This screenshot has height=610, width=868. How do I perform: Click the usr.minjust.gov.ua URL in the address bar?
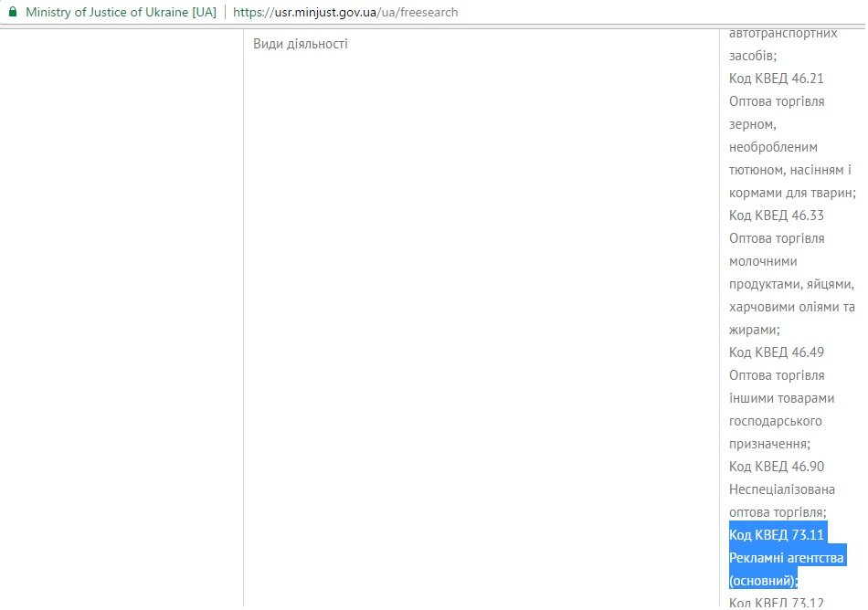point(345,13)
